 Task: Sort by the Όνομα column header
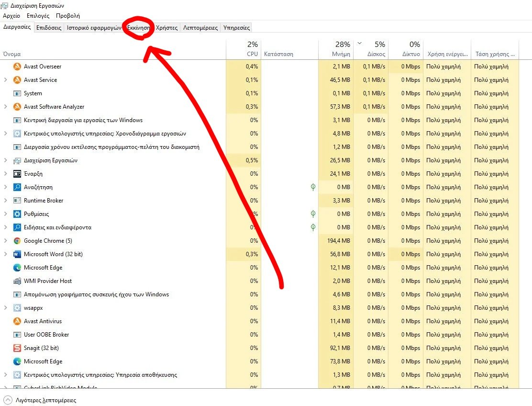pos(113,50)
